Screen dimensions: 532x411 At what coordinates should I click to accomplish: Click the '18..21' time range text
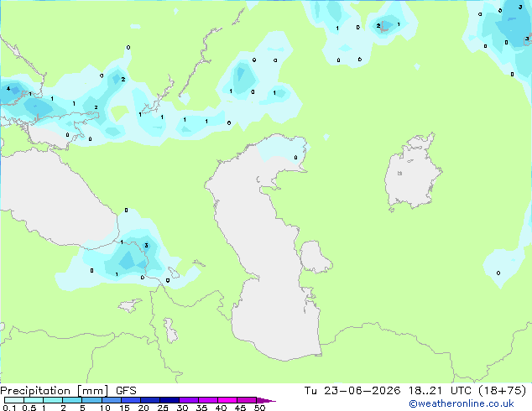(x=425, y=391)
